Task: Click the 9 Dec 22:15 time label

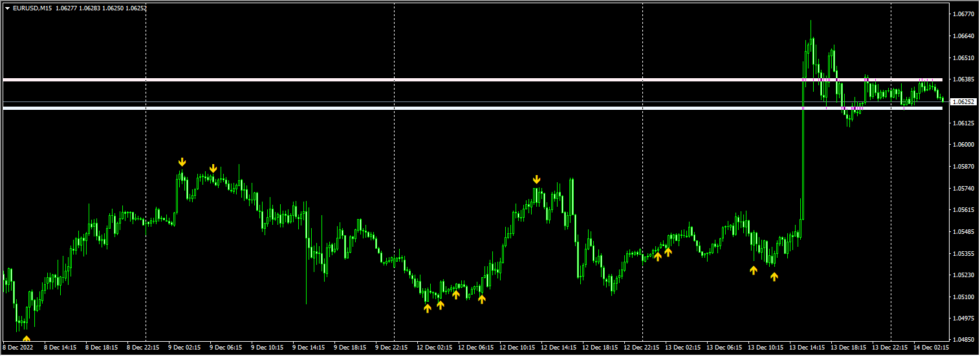Action: 391,348
